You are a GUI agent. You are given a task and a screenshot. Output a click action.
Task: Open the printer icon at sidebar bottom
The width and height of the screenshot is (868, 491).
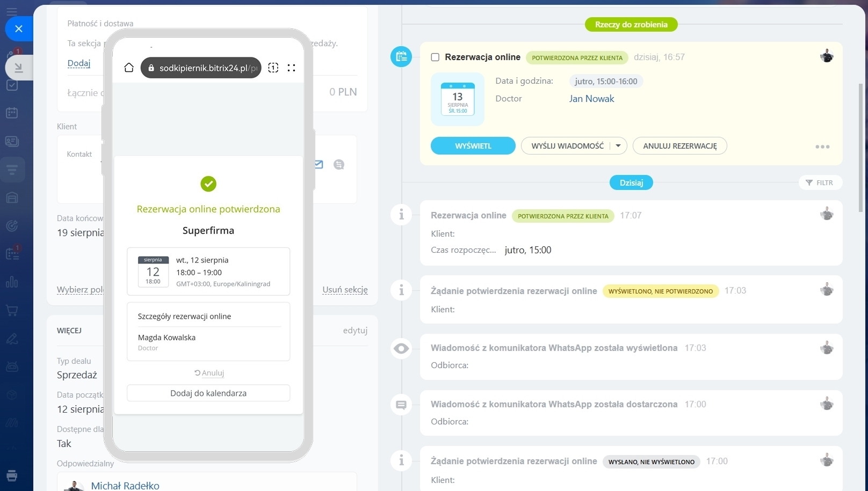coord(12,475)
